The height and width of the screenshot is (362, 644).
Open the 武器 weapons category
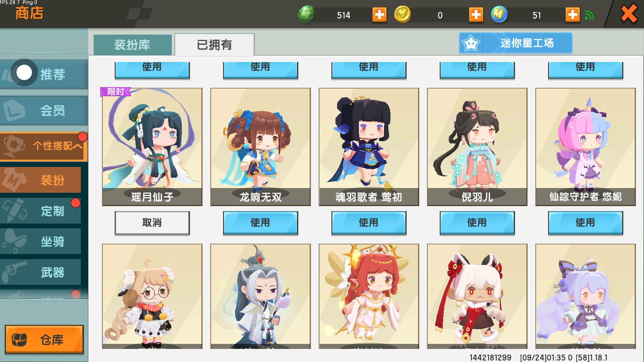click(x=41, y=272)
